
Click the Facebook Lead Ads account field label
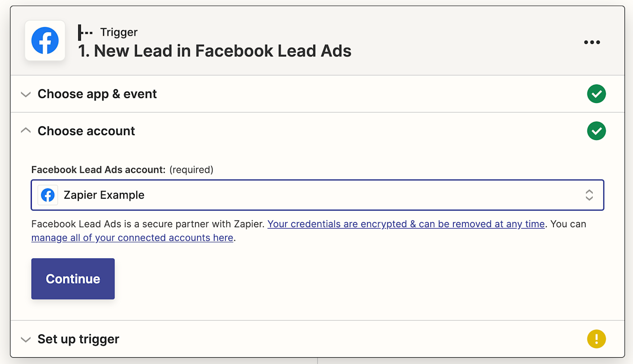(98, 170)
